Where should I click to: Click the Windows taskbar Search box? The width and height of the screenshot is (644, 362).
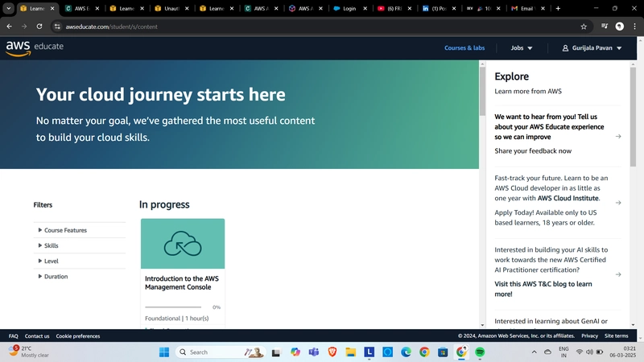point(220,352)
